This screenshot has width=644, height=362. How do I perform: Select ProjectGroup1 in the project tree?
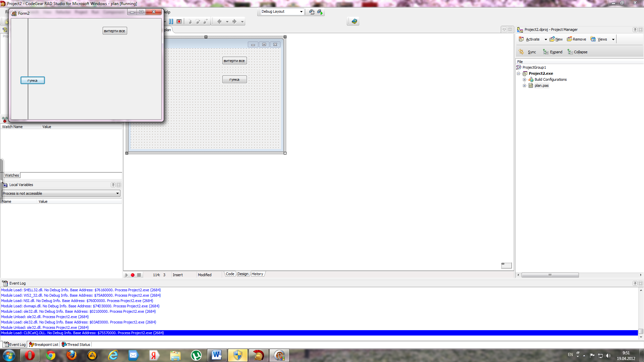click(534, 67)
